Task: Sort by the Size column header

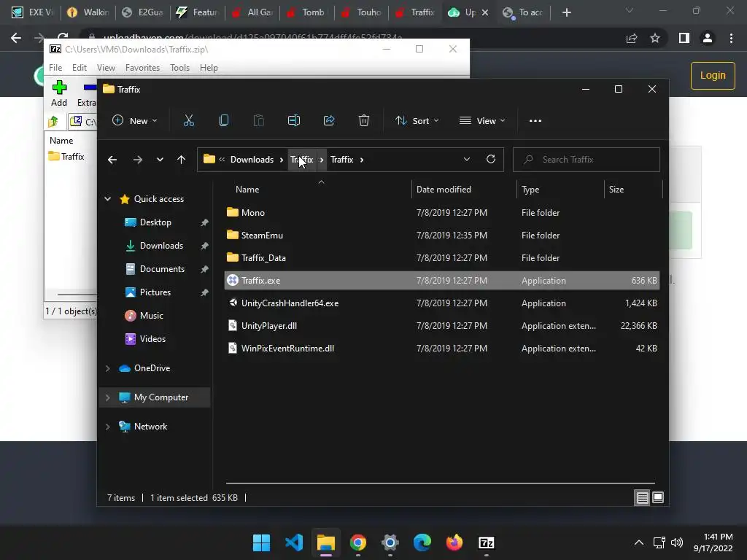Action: [616, 190]
